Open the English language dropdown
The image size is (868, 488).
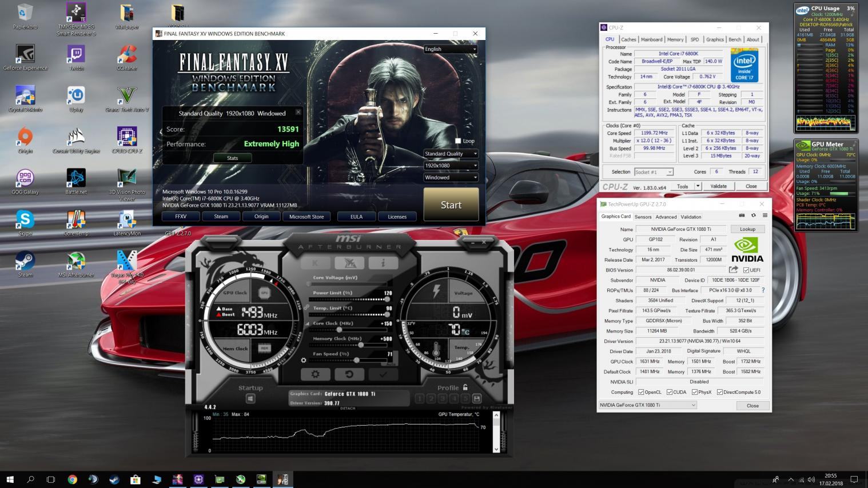[451, 49]
